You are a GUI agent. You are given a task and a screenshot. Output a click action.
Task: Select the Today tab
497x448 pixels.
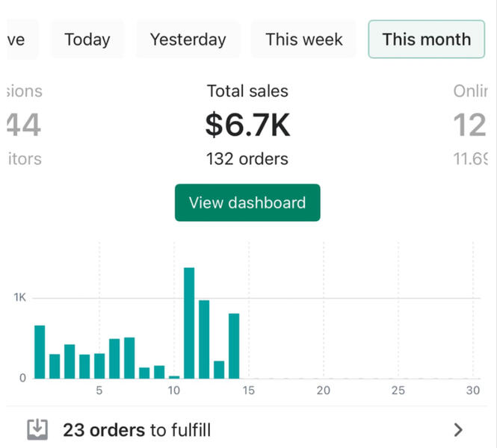pyautogui.click(x=87, y=40)
